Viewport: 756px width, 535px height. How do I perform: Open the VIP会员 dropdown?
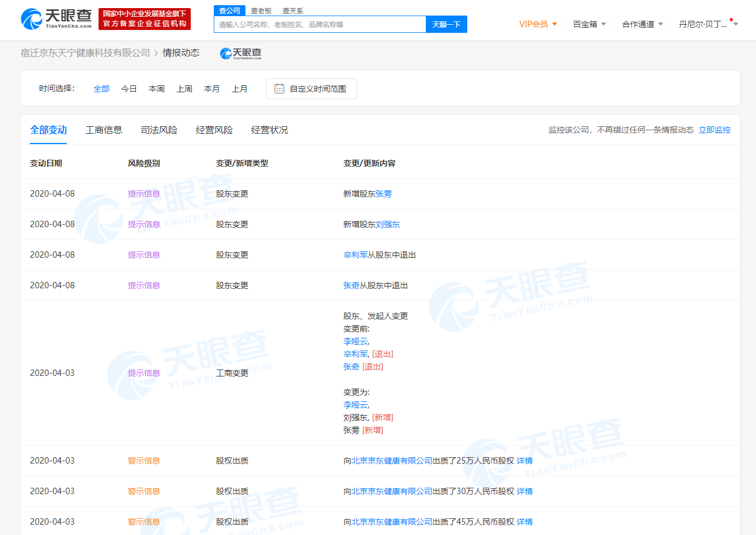[538, 24]
